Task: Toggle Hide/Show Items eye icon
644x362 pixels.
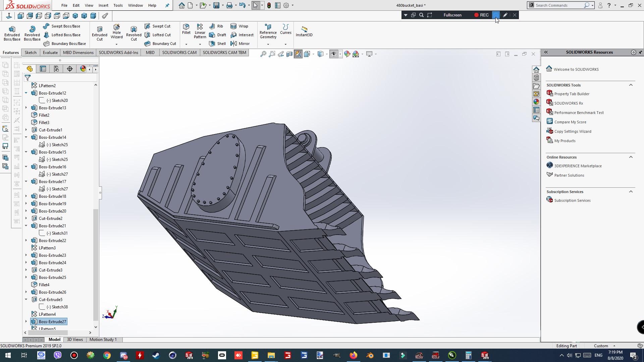Action: (333, 54)
